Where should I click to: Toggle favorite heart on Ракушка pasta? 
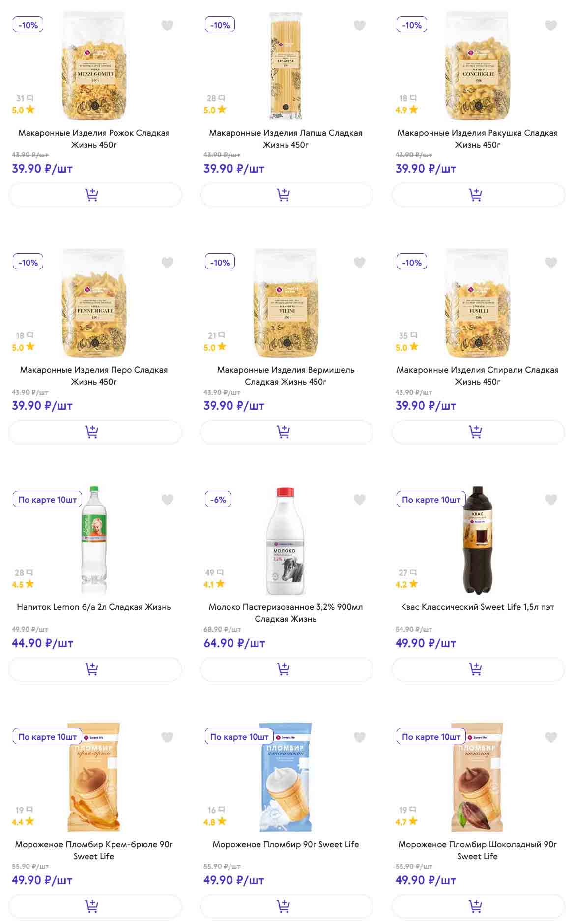coord(551,25)
